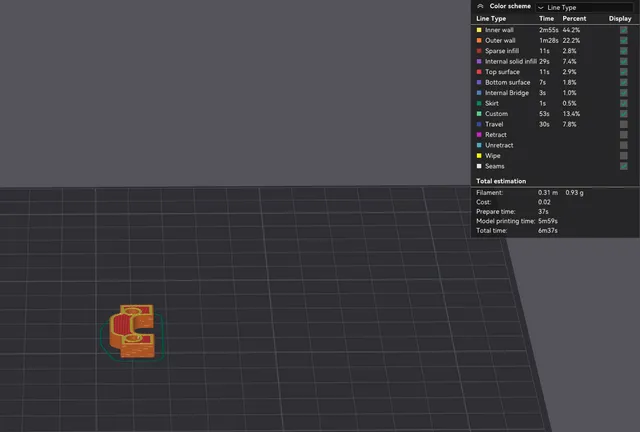Click the cyan Unretract color swatch
This screenshot has width=640, height=432.
(479, 145)
